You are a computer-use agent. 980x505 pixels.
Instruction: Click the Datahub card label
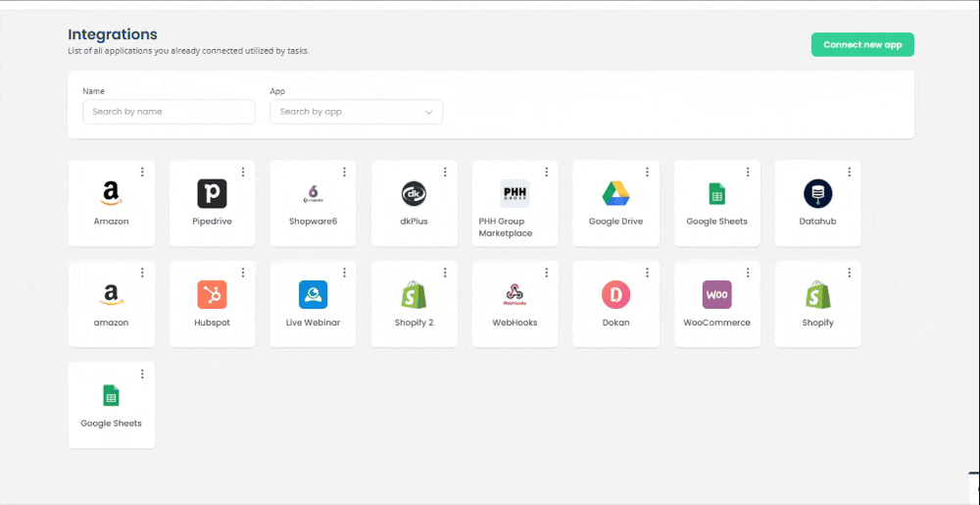tap(817, 222)
